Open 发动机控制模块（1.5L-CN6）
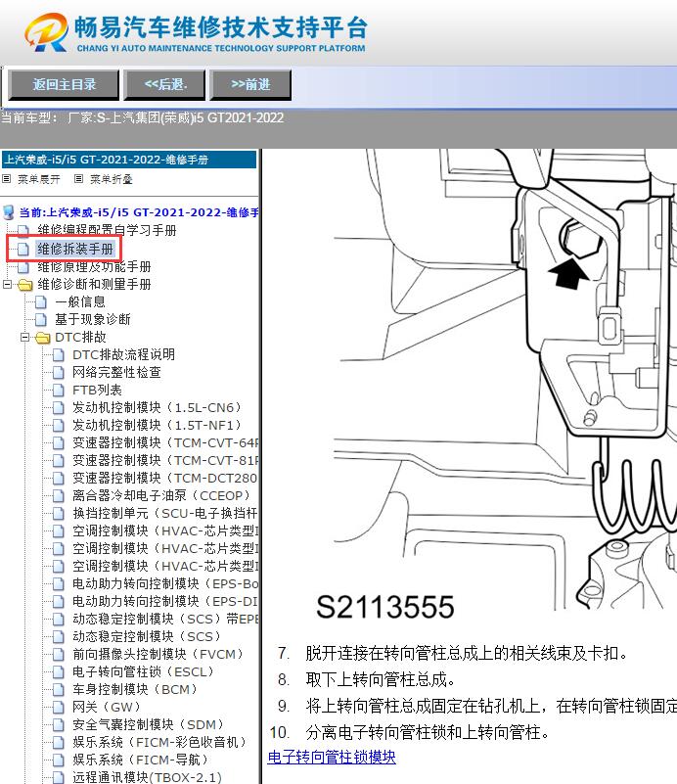The width and height of the screenshot is (677, 784). pos(158,407)
